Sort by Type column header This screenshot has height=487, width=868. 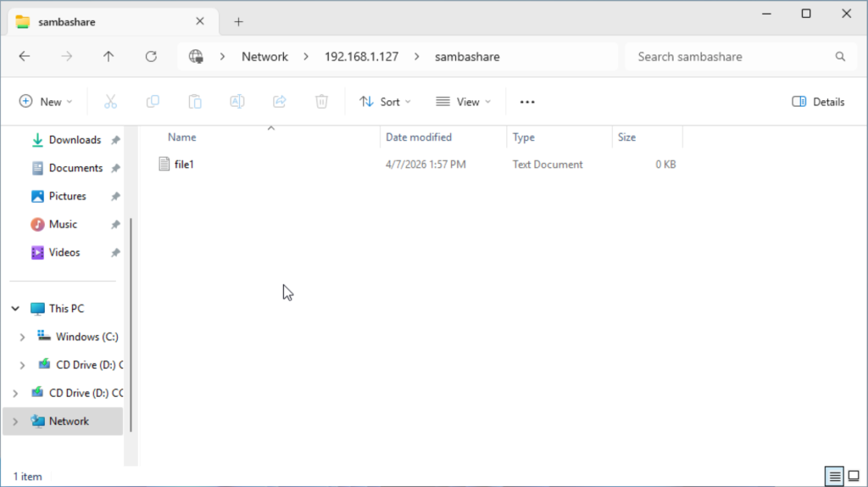[523, 137]
